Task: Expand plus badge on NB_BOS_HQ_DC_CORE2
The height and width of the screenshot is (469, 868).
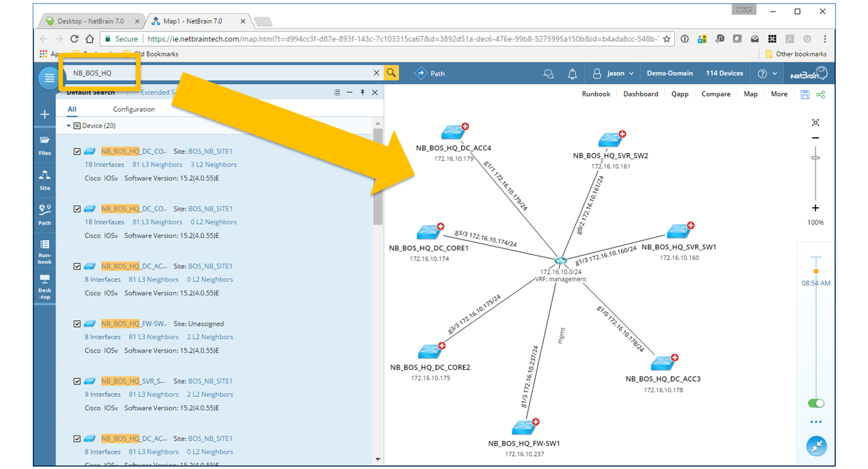Action: pos(442,346)
